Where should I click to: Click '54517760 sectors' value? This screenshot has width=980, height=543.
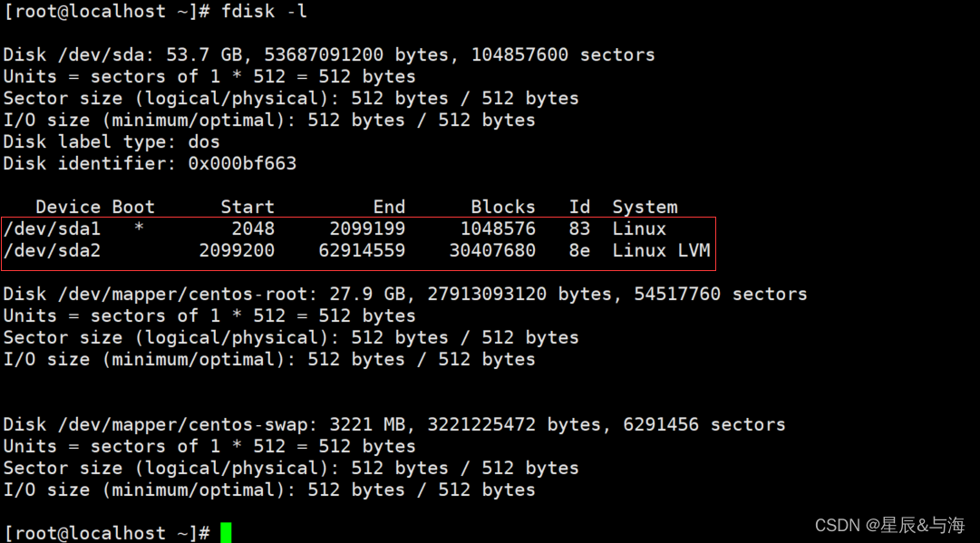pos(721,294)
